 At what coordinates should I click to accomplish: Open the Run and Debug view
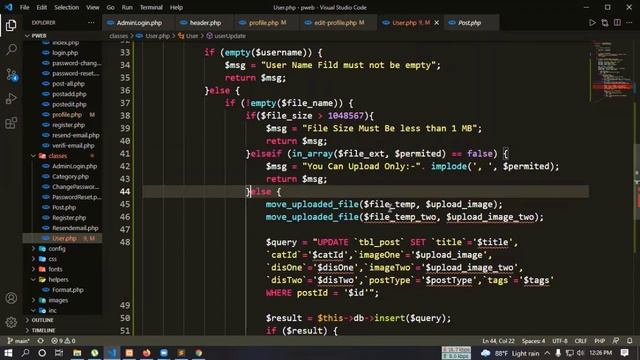coord(11,98)
